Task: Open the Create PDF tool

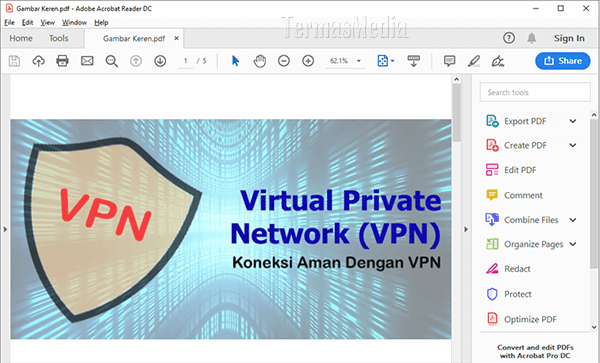Action: click(x=525, y=145)
